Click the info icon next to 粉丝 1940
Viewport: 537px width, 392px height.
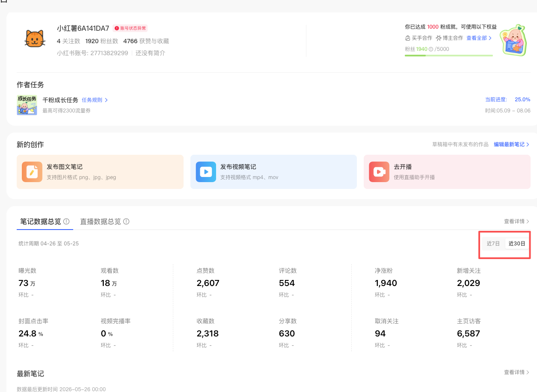point(431,49)
